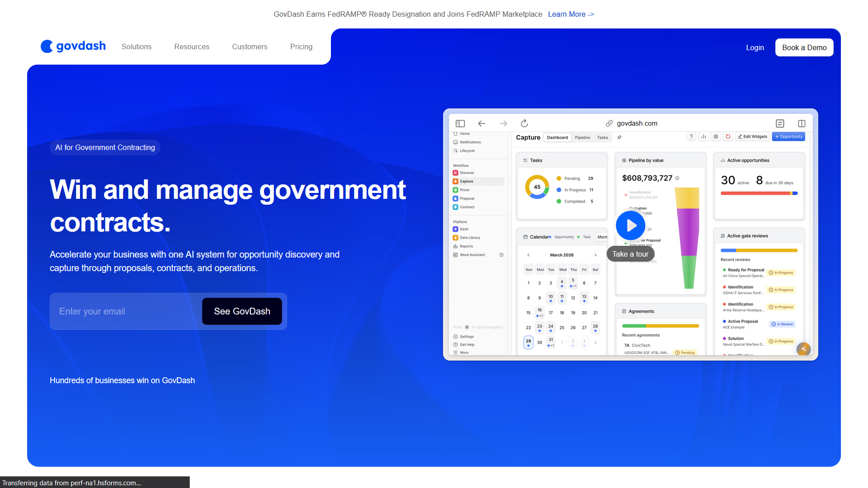Click Get Help in the dashboard sidebar
Screen dimensions: 868x488
(463, 344)
